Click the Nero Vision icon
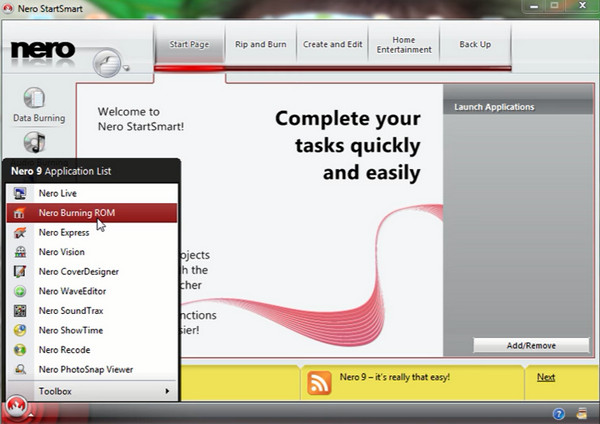This screenshot has width=600, height=424. (x=20, y=252)
